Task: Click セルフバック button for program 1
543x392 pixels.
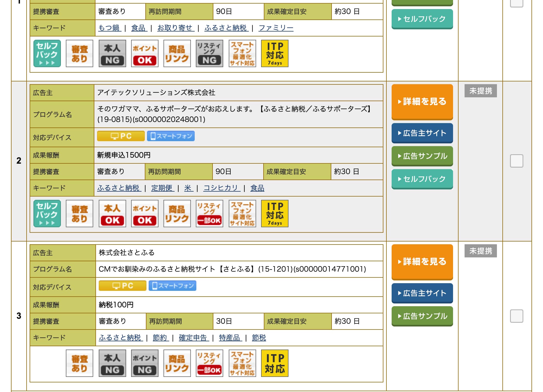Action: [x=422, y=19]
